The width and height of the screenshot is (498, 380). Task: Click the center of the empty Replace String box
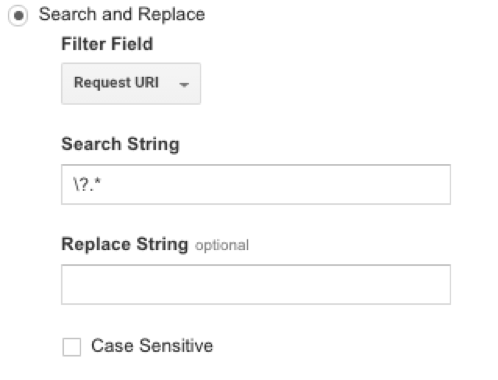pyautogui.click(x=256, y=284)
